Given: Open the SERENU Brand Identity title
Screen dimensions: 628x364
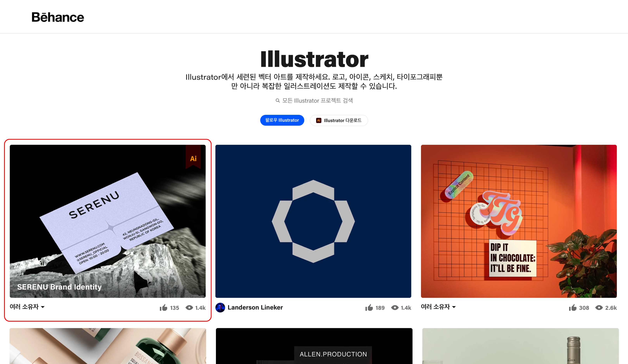Looking at the screenshot, I should pyautogui.click(x=59, y=287).
